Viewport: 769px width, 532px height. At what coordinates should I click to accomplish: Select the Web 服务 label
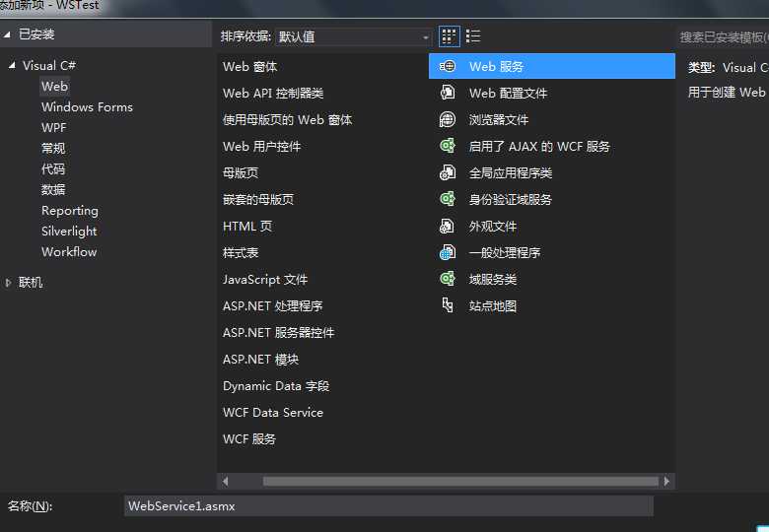(x=496, y=67)
